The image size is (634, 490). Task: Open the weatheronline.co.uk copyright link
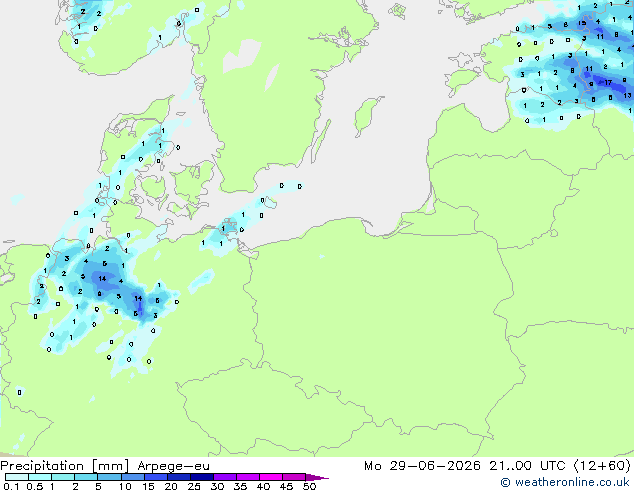pyautogui.click(x=565, y=482)
